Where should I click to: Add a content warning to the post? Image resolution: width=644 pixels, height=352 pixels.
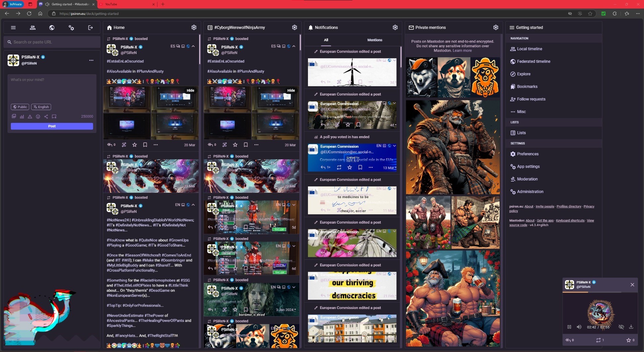pos(30,116)
